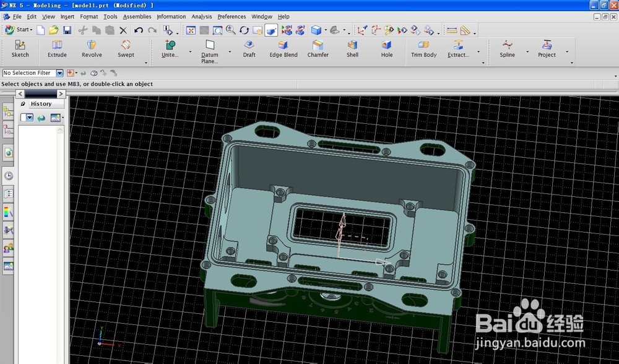Open the Help menu
This screenshot has width=619, height=364.
[x=284, y=17]
